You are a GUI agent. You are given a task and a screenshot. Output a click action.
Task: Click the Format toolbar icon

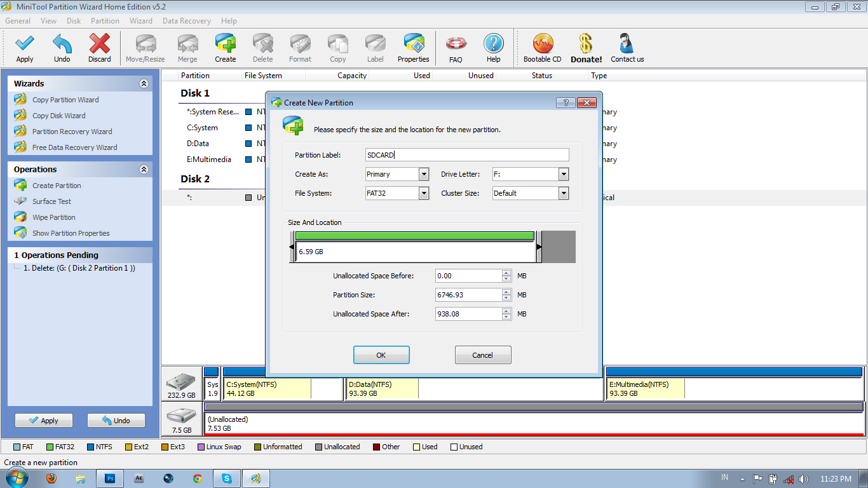click(x=301, y=44)
